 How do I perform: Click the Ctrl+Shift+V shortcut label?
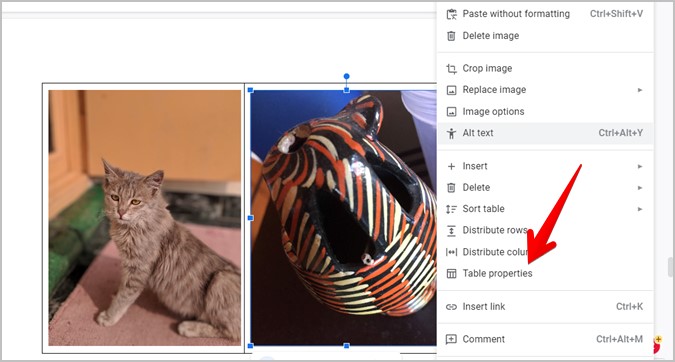pyautogui.click(x=616, y=14)
